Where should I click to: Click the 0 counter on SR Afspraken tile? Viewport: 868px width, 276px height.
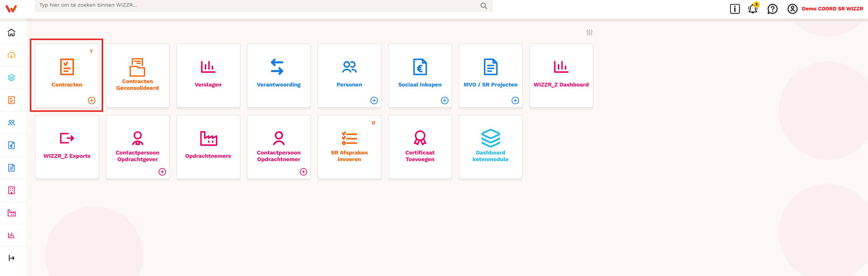point(373,123)
